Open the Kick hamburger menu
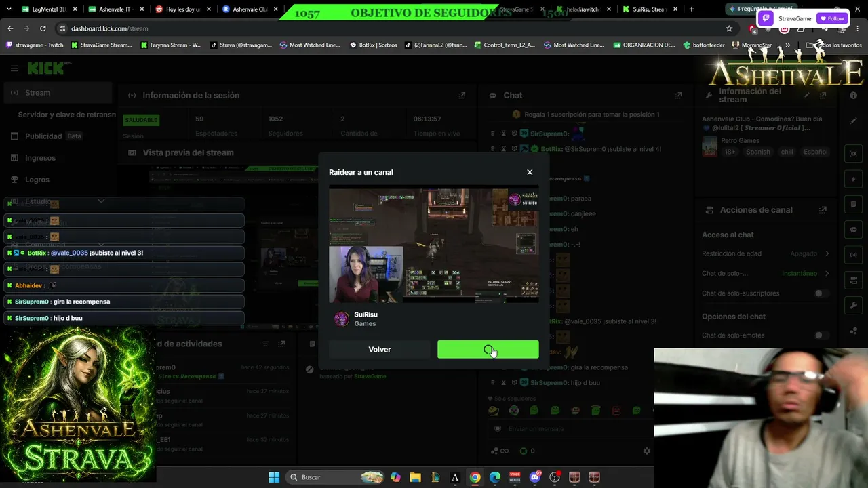Image resolution: width=868 pixels, height=488 pixels. [14, 68]
